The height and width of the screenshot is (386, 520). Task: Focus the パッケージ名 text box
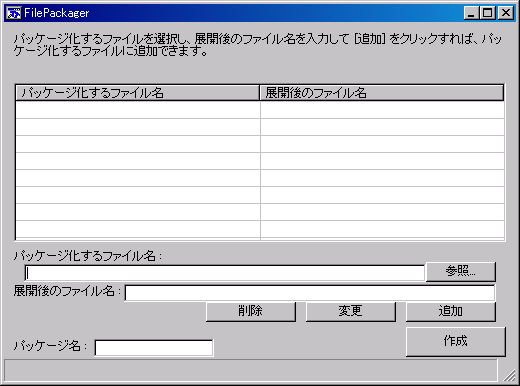click(154, 348)
